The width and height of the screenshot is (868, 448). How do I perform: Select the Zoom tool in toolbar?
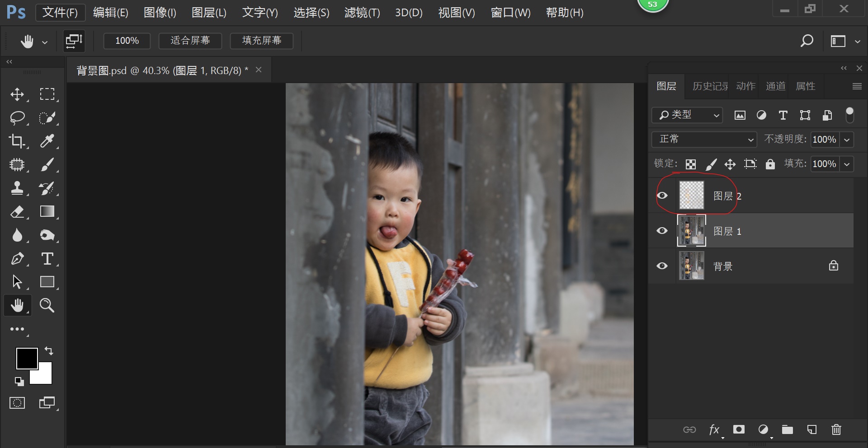point(47,306)
